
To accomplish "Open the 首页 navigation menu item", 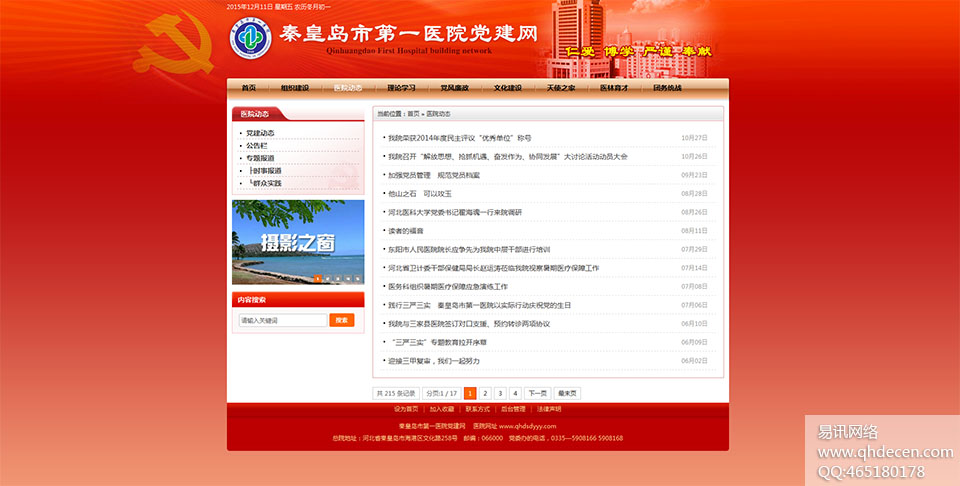I will tap(249, 88).
